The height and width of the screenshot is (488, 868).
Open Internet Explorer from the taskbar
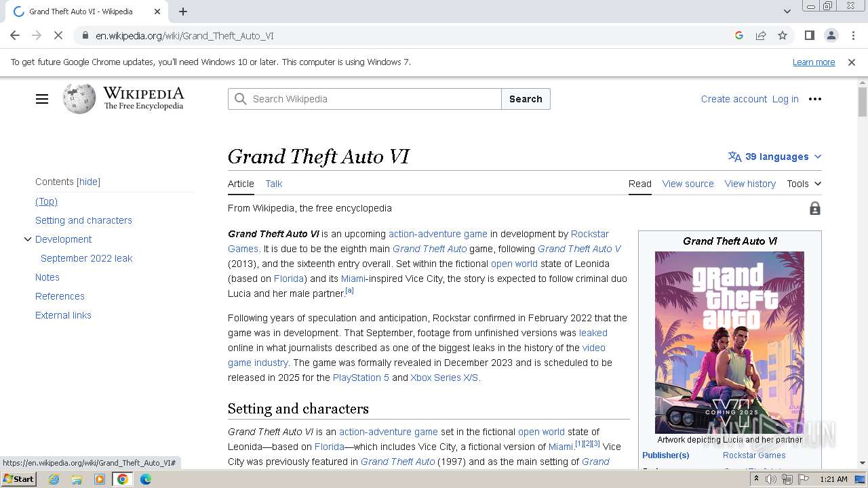(54, 479)
